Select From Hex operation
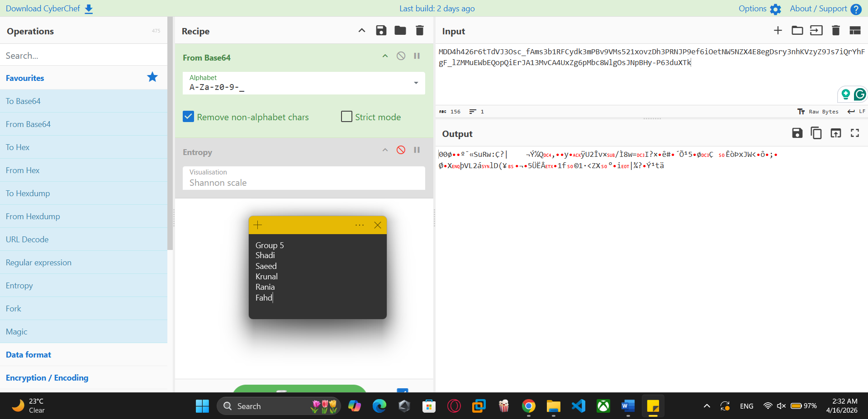Image resolution: width=868 pixels, height=419 pixels. click(84, 170)
